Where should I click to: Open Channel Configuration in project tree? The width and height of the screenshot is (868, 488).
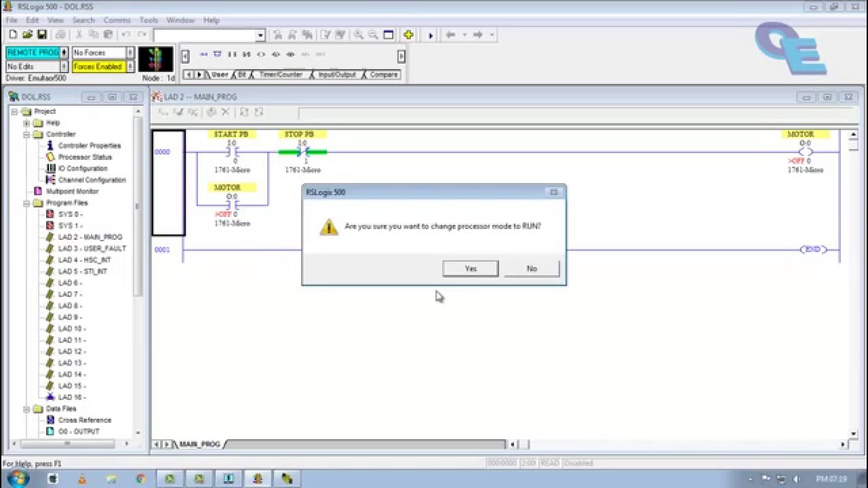[x=92, y=180]
